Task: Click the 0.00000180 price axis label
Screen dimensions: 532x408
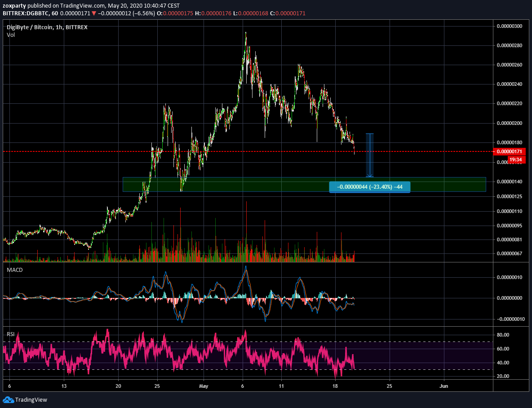Action: click(509, 142)
